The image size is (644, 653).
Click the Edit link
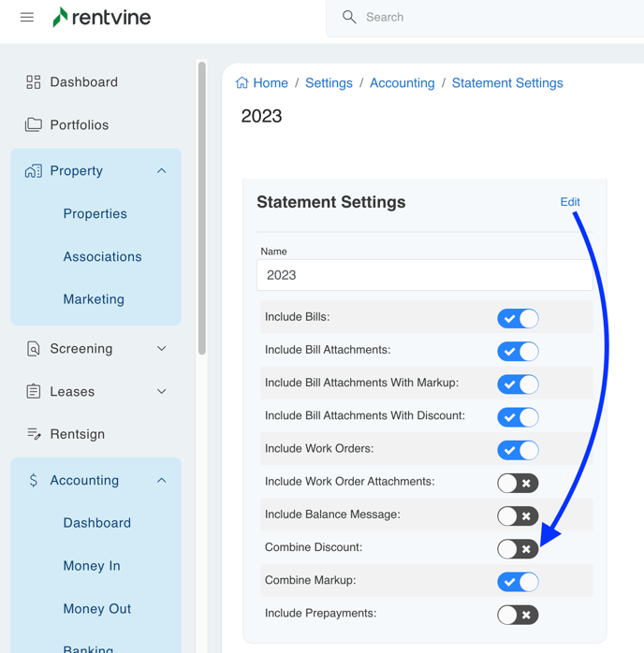pyautogui.click(x=569, y=202)
